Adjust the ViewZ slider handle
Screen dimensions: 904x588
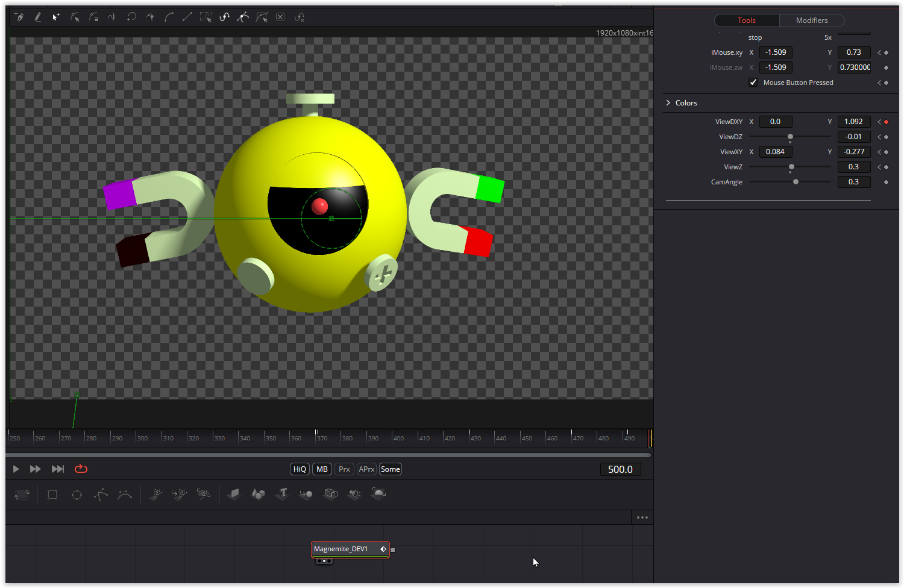click(x=791, y=167)
